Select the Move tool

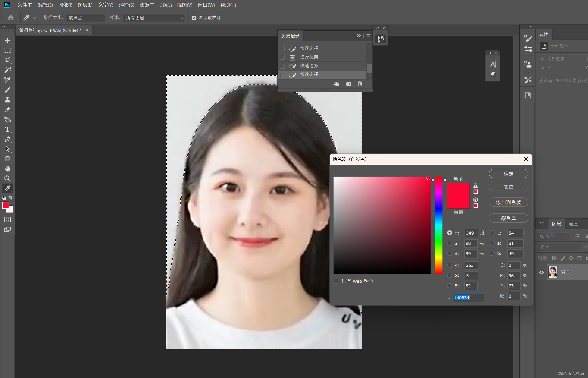pyautogui.click(x=8, y=40)
